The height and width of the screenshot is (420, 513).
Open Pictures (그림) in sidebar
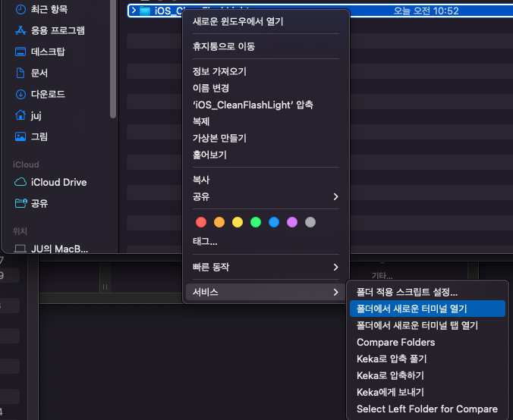coord(31,136)
